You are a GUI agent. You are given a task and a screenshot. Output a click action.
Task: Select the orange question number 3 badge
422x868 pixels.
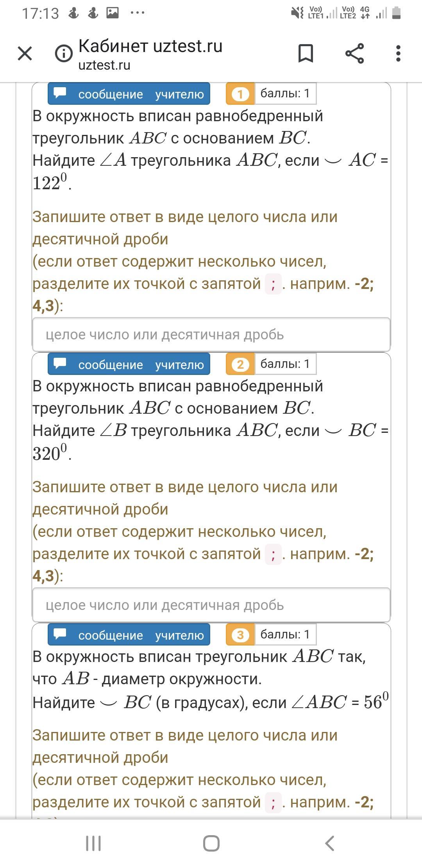point(240,635)
